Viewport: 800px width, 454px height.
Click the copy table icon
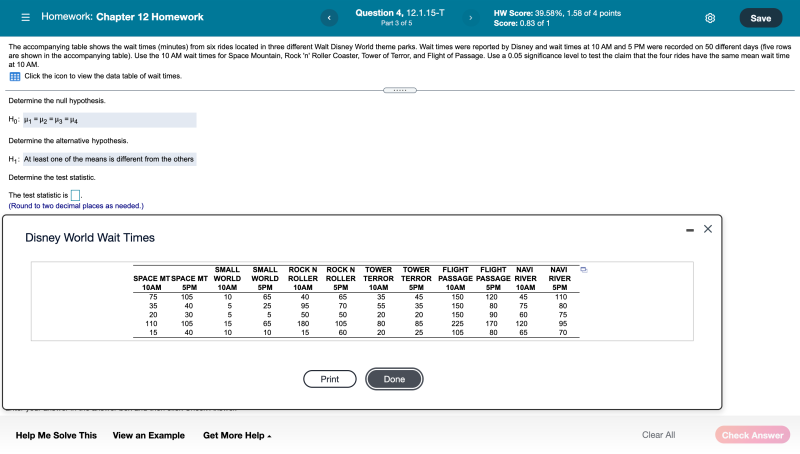pyautogui.click(x=584, y=269)
